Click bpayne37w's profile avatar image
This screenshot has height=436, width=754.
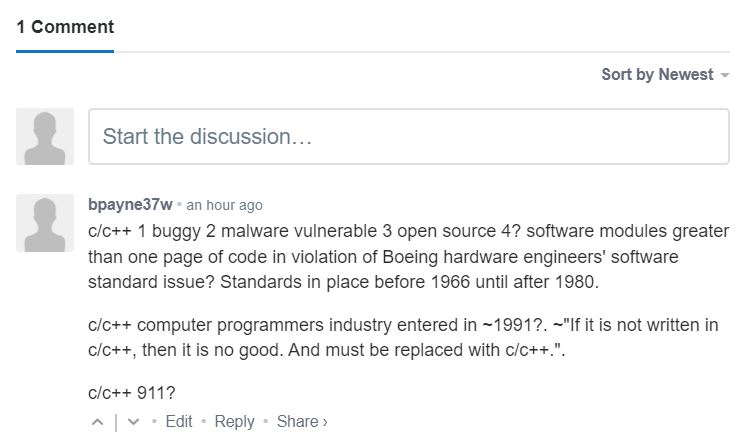(x=45, y=223)
